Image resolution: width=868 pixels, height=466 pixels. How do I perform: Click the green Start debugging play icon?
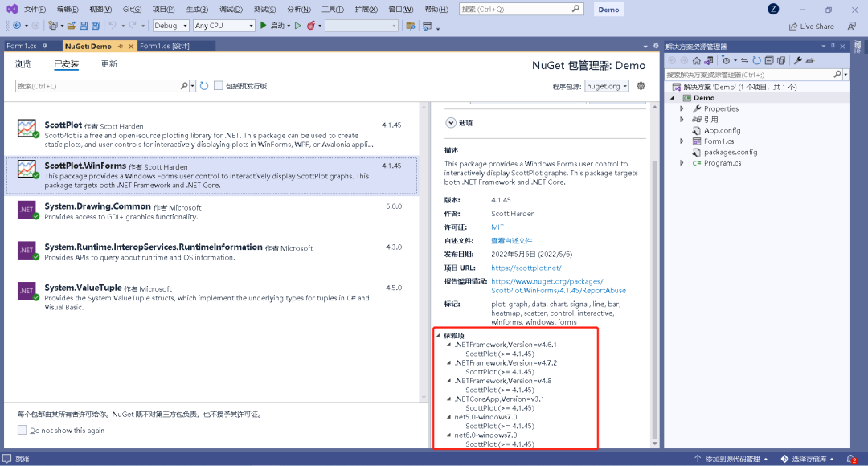coord(263,26)
